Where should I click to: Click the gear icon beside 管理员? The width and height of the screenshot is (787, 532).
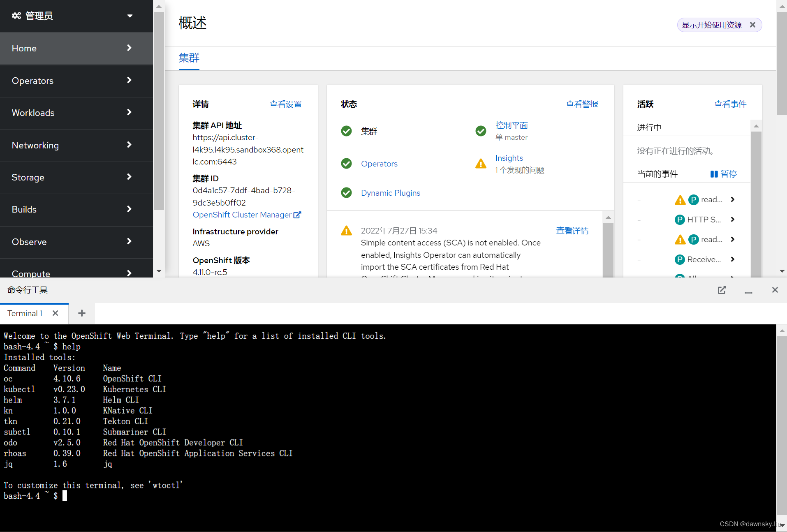pos(16,16)
